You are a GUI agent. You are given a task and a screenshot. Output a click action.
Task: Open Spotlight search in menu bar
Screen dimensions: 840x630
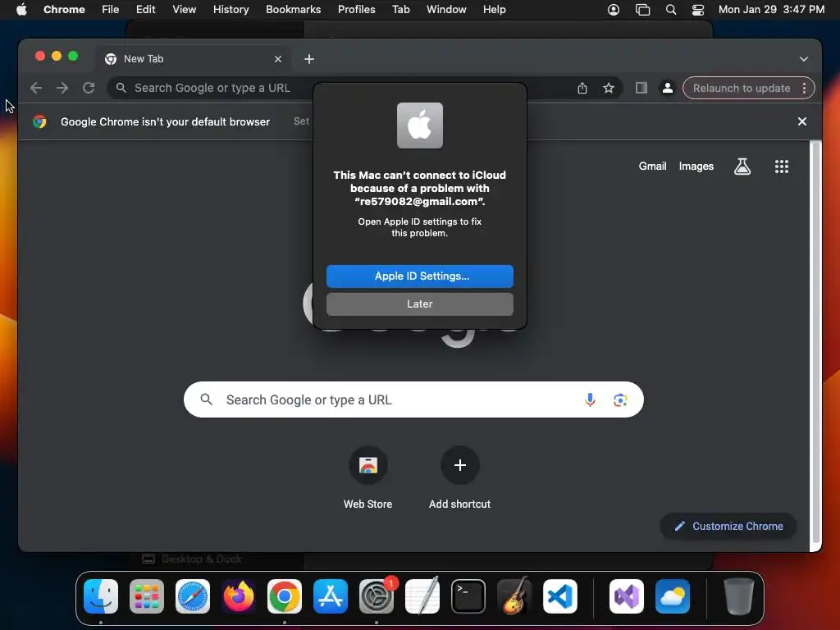pyautogui.click(x=671, y=10)
